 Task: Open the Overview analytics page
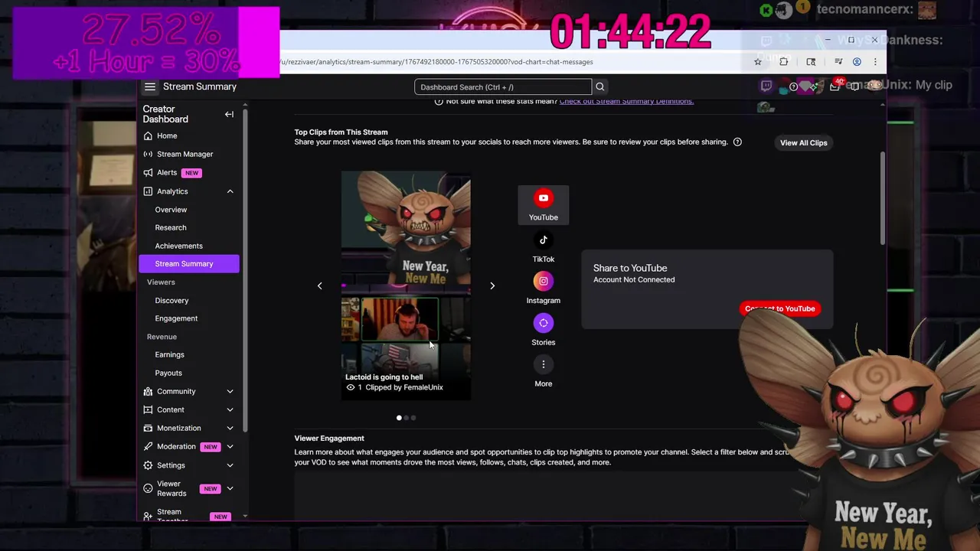coord(171,210)
